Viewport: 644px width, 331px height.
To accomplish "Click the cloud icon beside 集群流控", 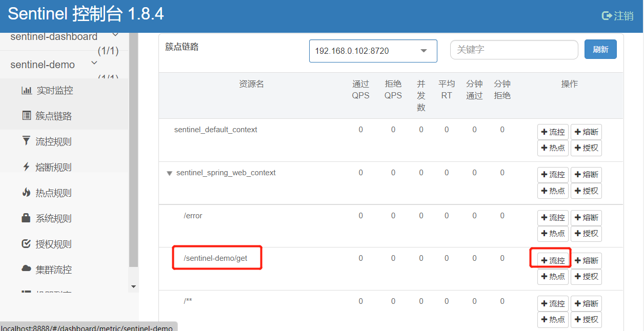I will click(27, 269).
